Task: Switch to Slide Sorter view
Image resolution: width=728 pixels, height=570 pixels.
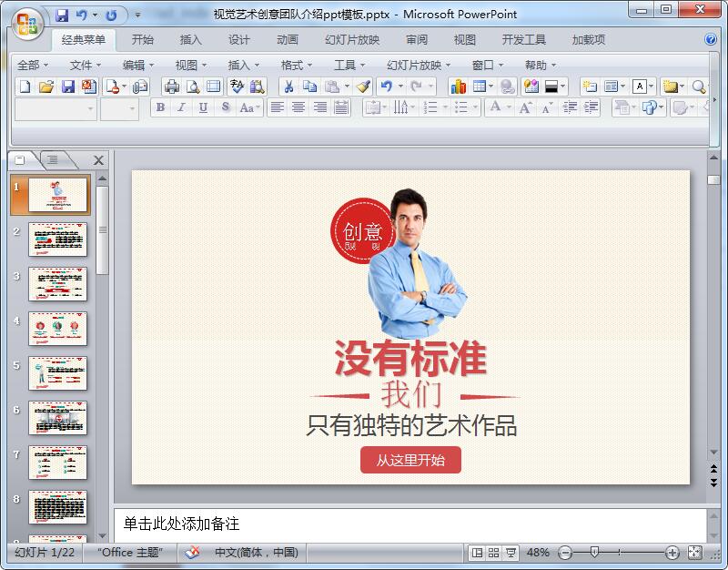Action: [493, 553]
